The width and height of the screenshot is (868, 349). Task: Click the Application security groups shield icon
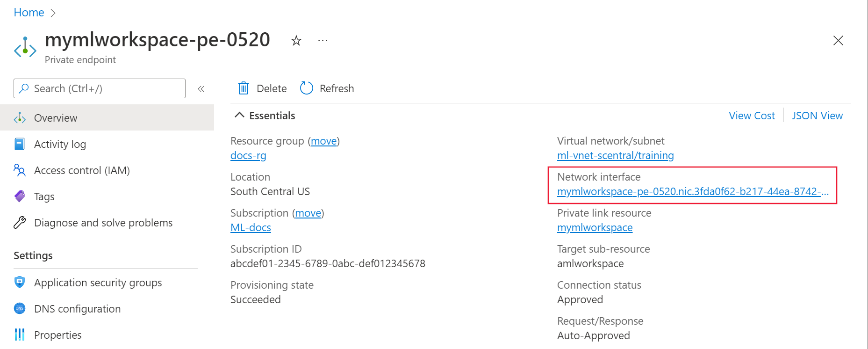[x=20, y=282]
